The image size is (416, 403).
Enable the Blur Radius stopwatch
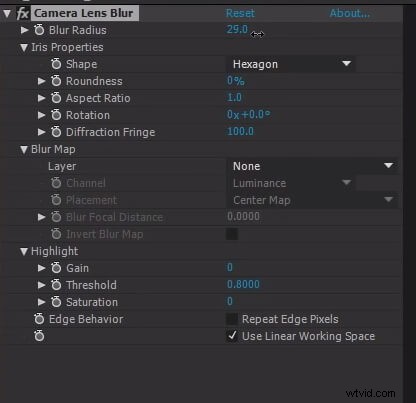point(39,30)
